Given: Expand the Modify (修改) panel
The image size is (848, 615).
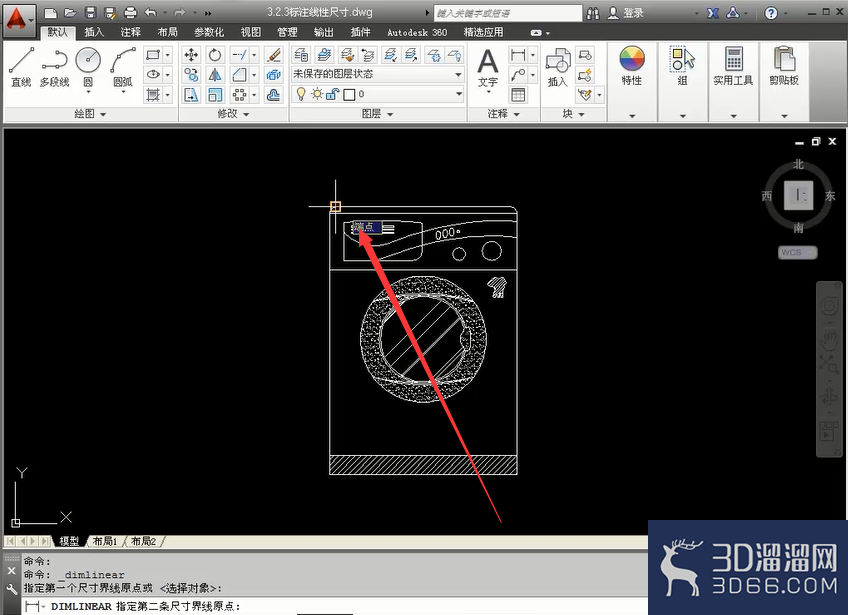Looking at the screenshot, I should point(234,114).
